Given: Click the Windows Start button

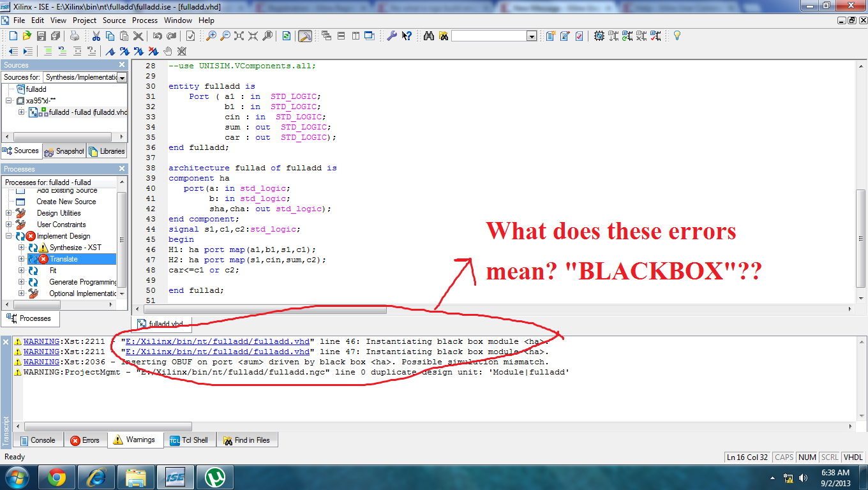Looking at the screenshot, I should [16, 477].
